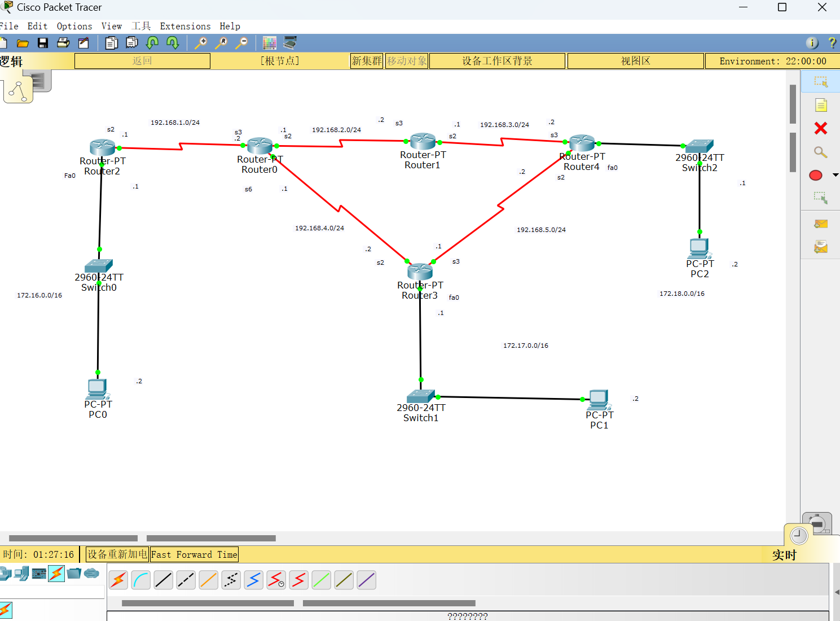Open the Connections lightning category

pyautogui.click(x=56, y=574)
